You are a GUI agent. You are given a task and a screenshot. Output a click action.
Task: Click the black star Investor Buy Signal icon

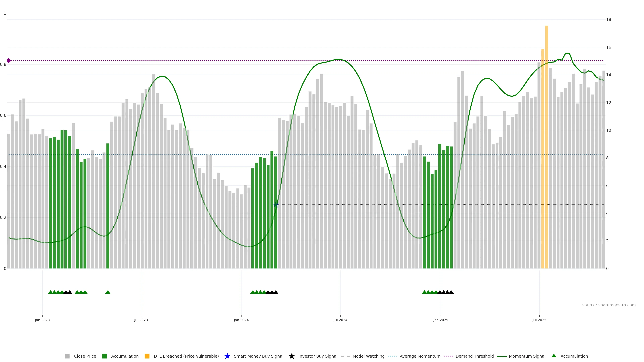point(291,356)
